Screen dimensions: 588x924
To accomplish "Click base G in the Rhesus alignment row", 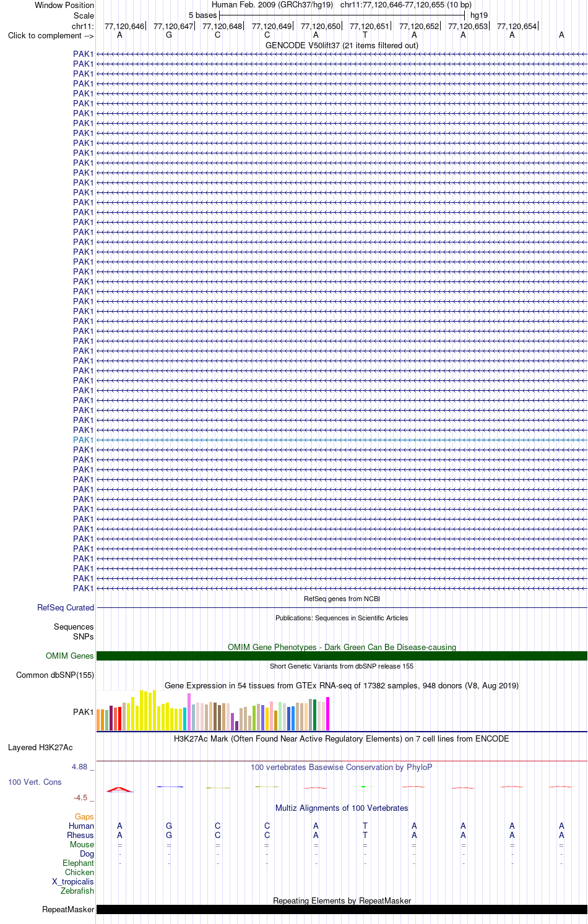I will [x=169, y=835].
